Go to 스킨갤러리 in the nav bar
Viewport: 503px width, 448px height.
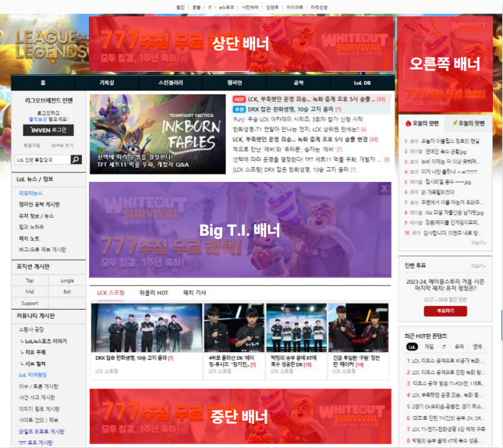click(x=171, y=83)
